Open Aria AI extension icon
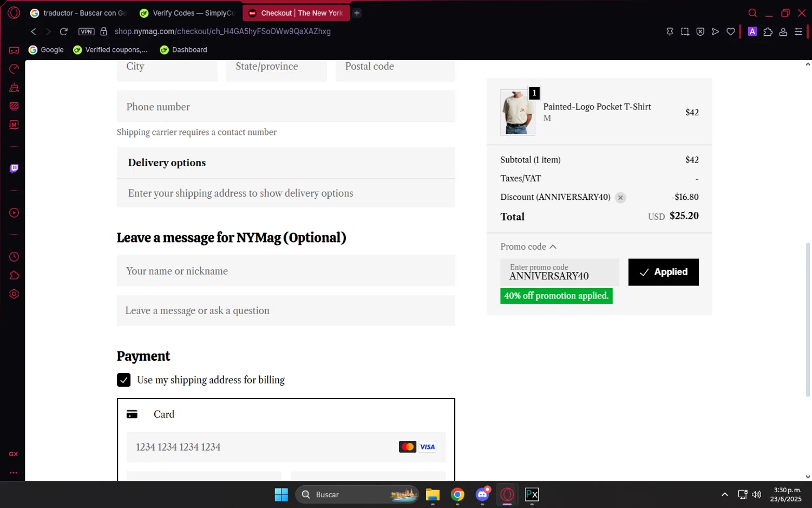Viewport: 812px width, 508px height. click(752, 31)
